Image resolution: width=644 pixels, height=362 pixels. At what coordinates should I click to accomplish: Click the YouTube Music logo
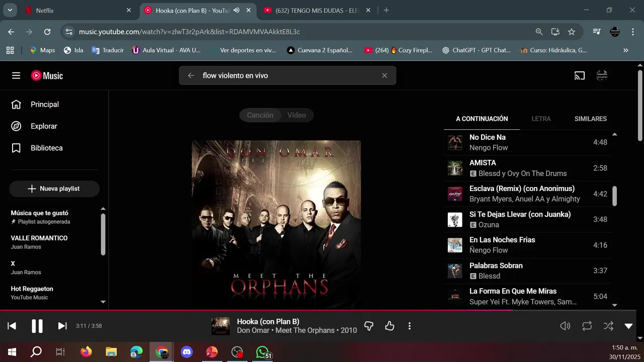(x=47, y=75)
